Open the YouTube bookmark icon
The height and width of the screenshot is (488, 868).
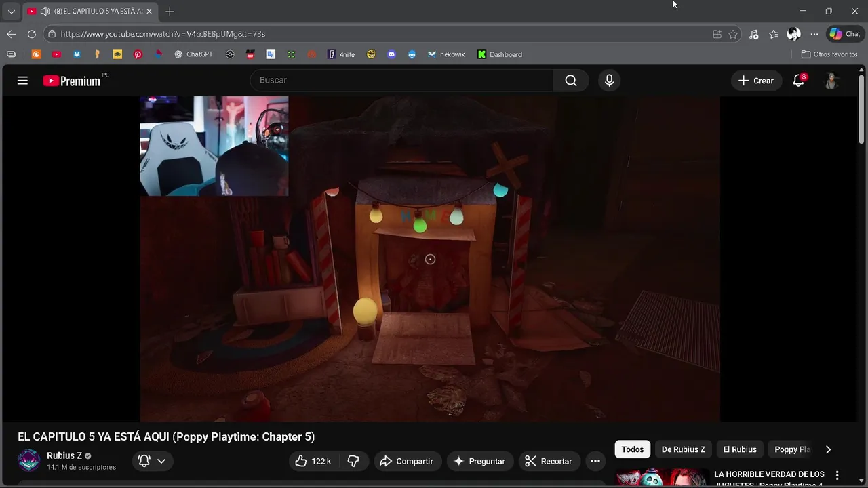click(56, 54)
